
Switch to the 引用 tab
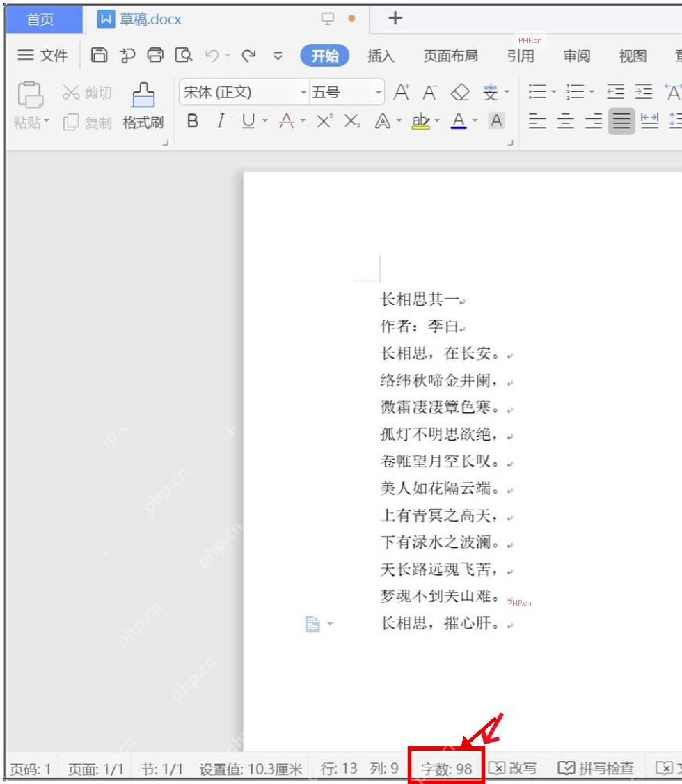[x=521, y=56]
